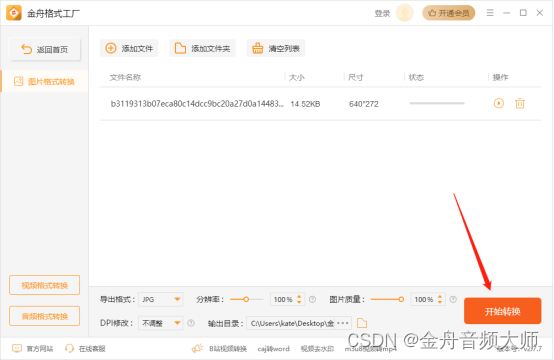Screen dimensions: 554x360
Task: Click the 大小 column header
Action: pos(297,77)
